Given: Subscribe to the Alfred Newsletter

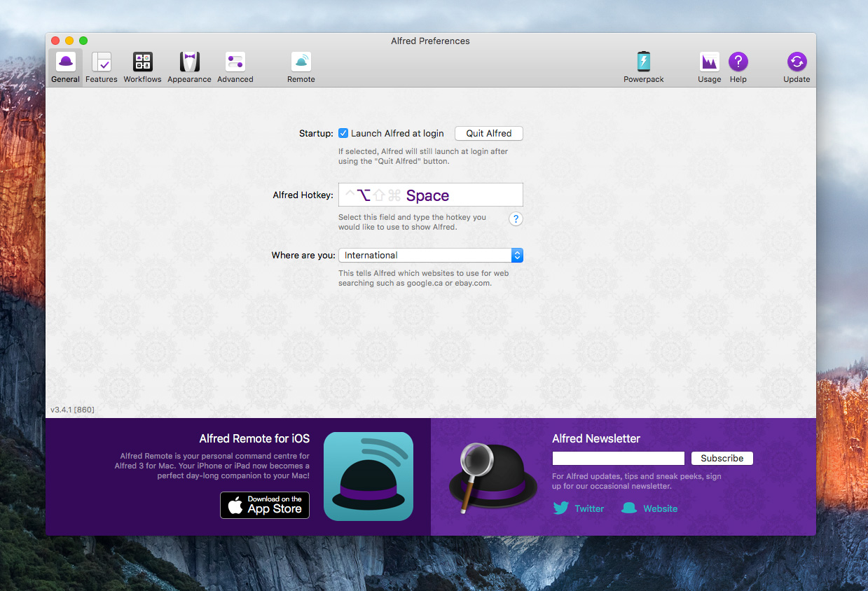Looking at the screenshot, I should (722, 458).
